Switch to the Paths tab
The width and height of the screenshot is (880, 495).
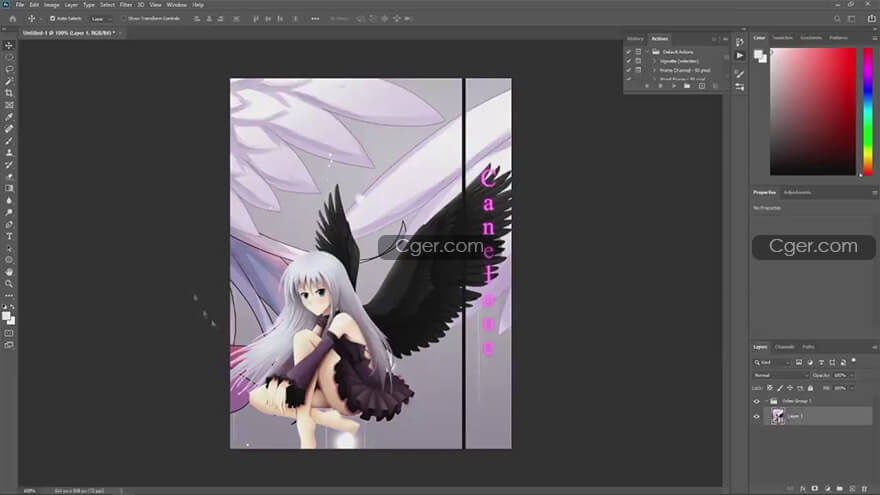(x=808, y=347)
